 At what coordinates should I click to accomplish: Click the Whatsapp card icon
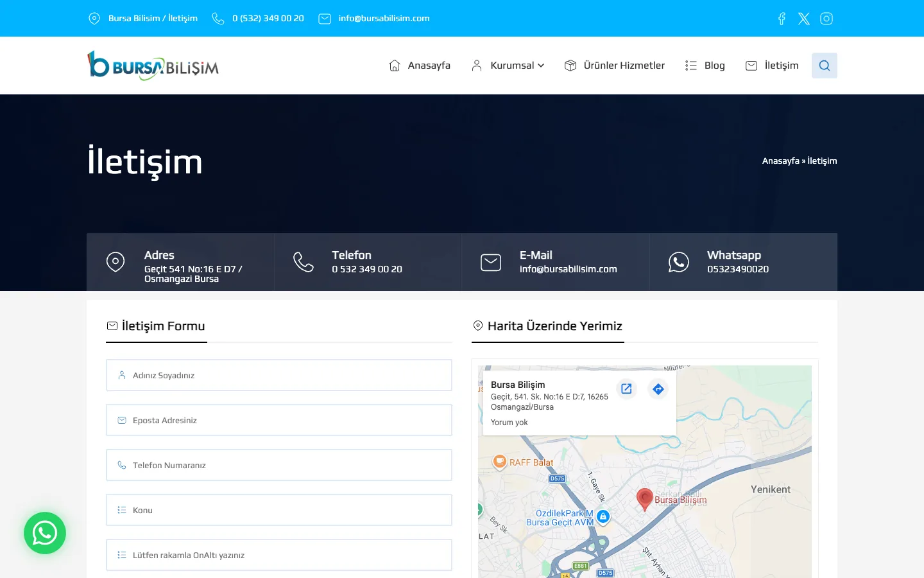pyautogui.click(x=679, y=262)
